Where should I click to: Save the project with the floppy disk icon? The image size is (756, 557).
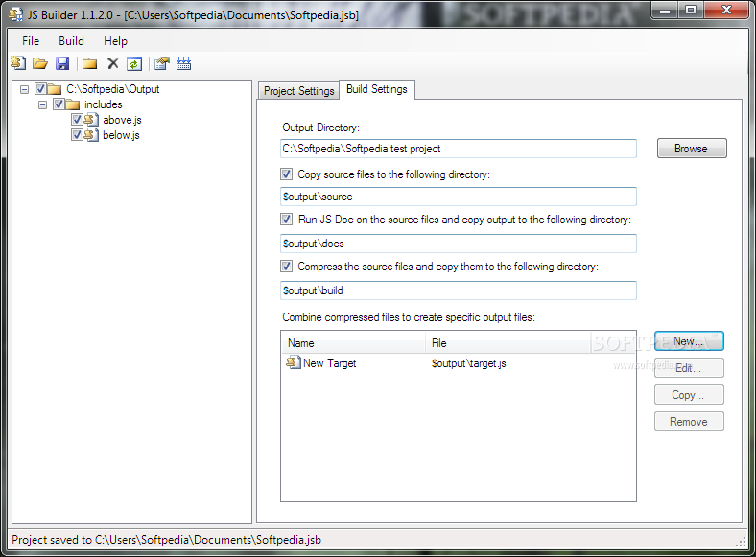[x=62, y=63]
